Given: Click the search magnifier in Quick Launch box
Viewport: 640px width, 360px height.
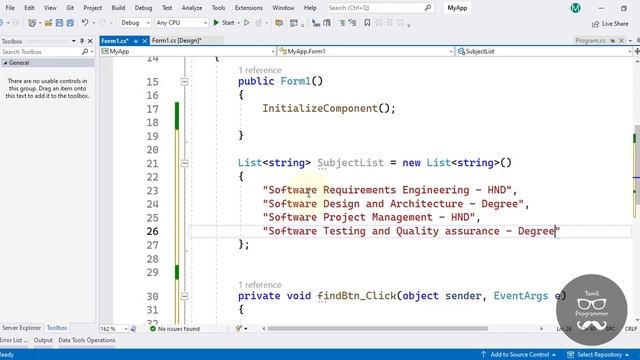Looking at the screenshot, I should 427,8.
